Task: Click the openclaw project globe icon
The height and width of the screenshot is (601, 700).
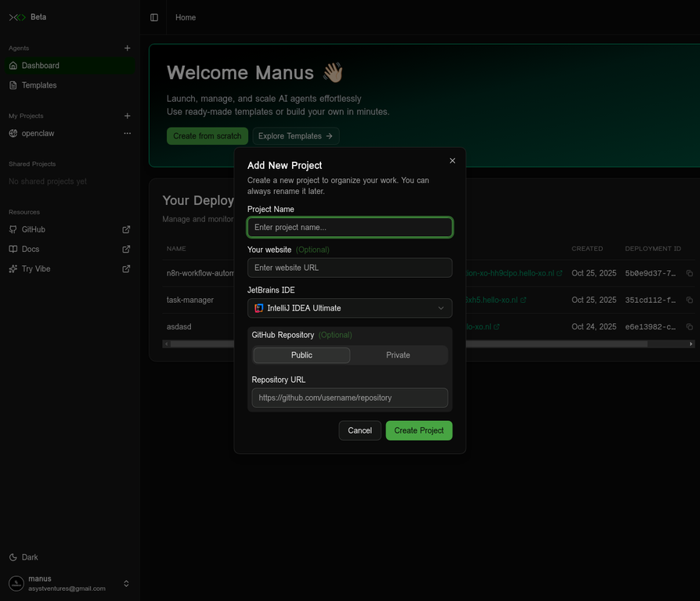Action: [x=12, y=133]
